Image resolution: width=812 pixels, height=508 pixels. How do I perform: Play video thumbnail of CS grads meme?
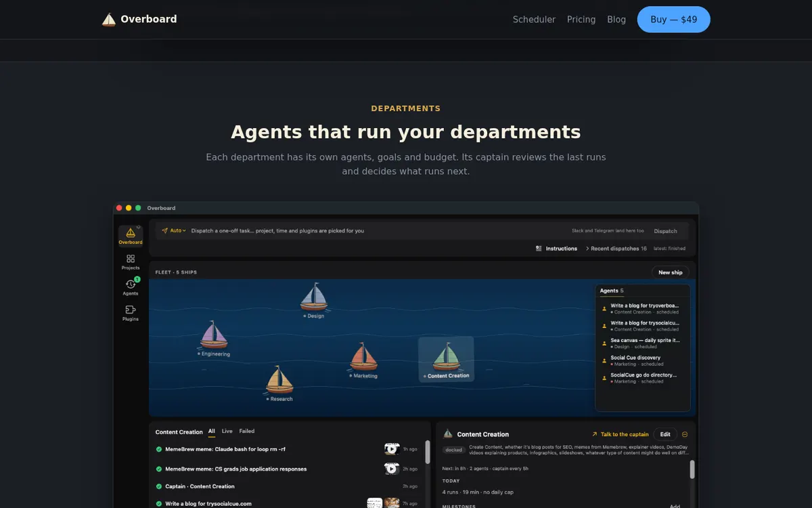point(392,469)
